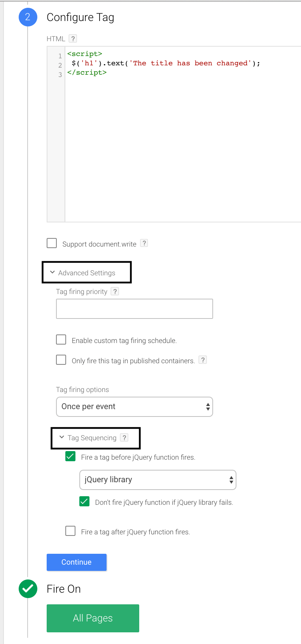Image resolution: width=301 pixels, height=644 pixels.
Task: Open help icon next to Tag firing priority
Action: point(115,291)
